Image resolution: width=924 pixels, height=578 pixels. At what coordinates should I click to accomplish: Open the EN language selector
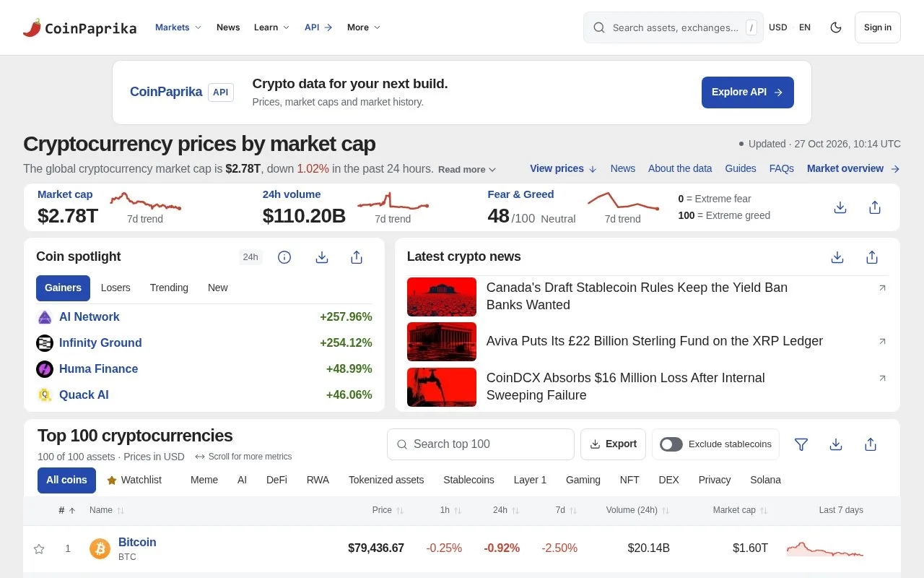[805, 27]
